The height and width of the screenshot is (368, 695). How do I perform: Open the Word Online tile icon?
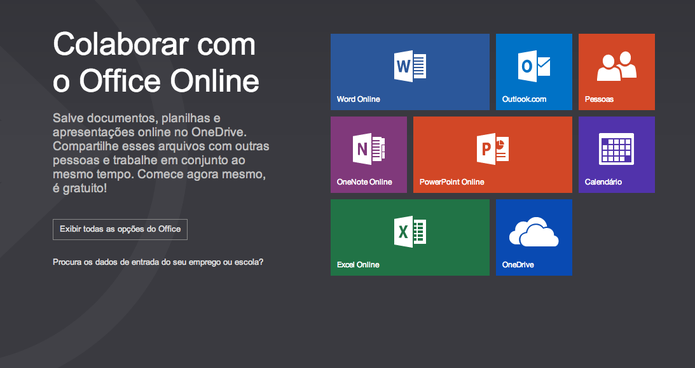410,66
